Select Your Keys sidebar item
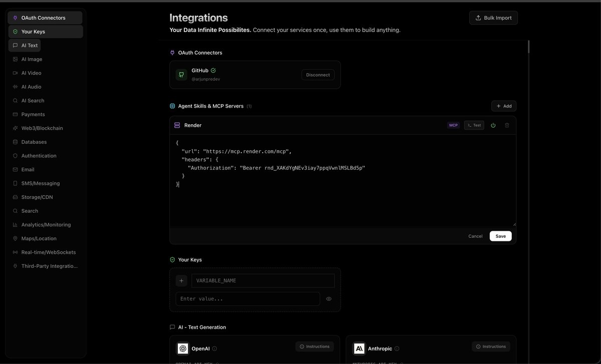This screenshot has width=601, height=364. pos(45,32)
